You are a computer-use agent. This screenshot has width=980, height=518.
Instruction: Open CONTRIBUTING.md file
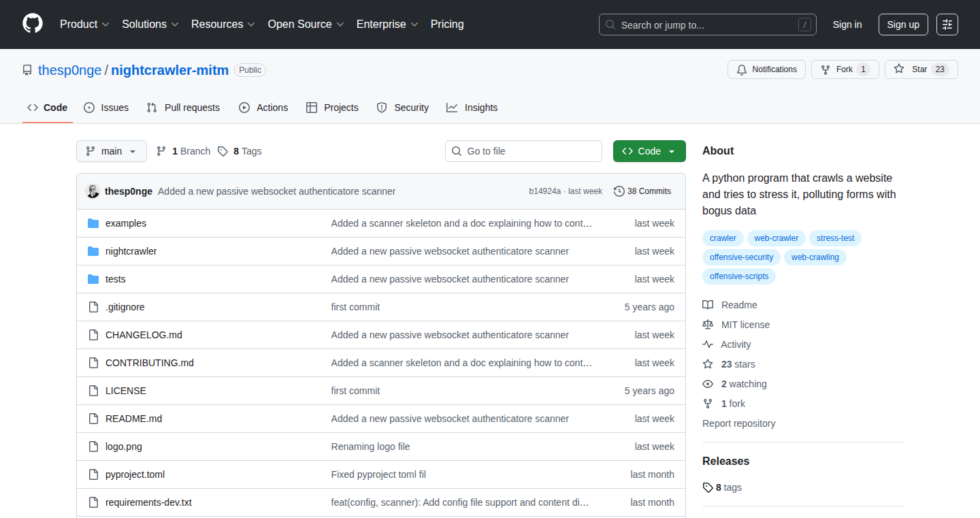pos(150,363)
